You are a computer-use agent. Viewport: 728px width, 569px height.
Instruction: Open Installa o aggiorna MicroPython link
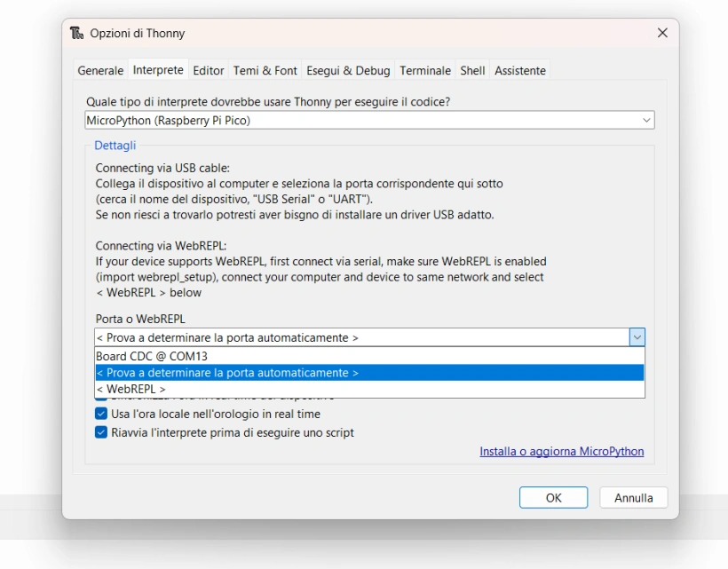coord(562,451)
